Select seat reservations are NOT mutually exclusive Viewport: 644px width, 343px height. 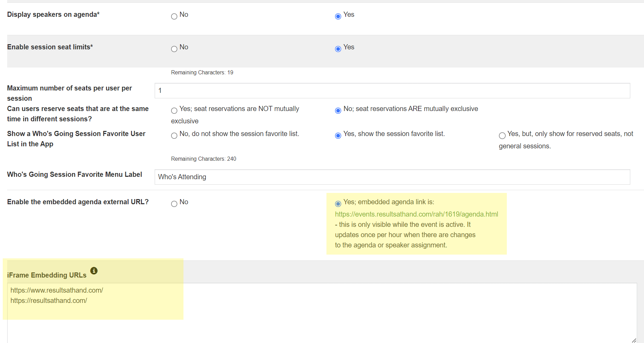click(174, 111)
